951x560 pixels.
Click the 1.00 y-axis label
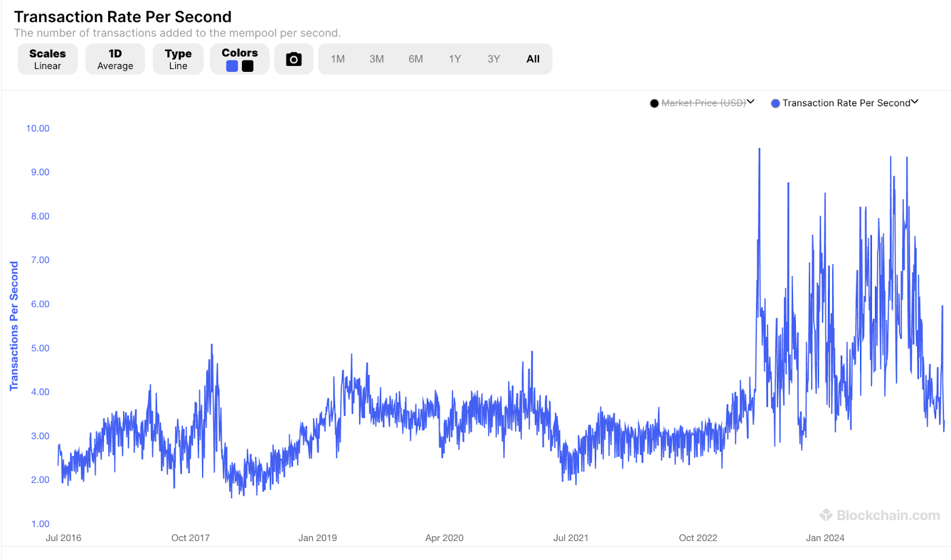[40, 524]
